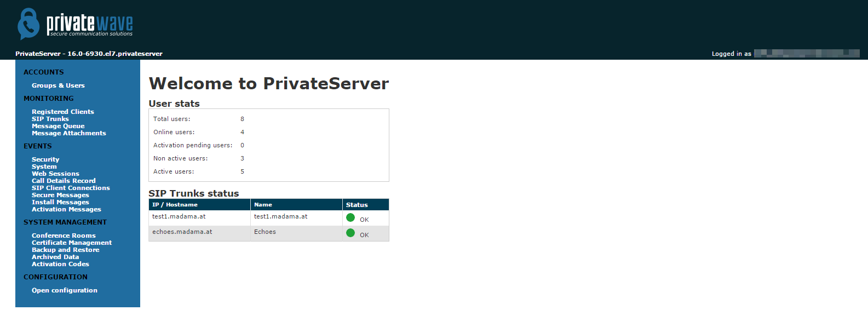Go to Backup and Restore
Image resolution: width=868 pixels, height=310 pixels.
coord(65,250)
